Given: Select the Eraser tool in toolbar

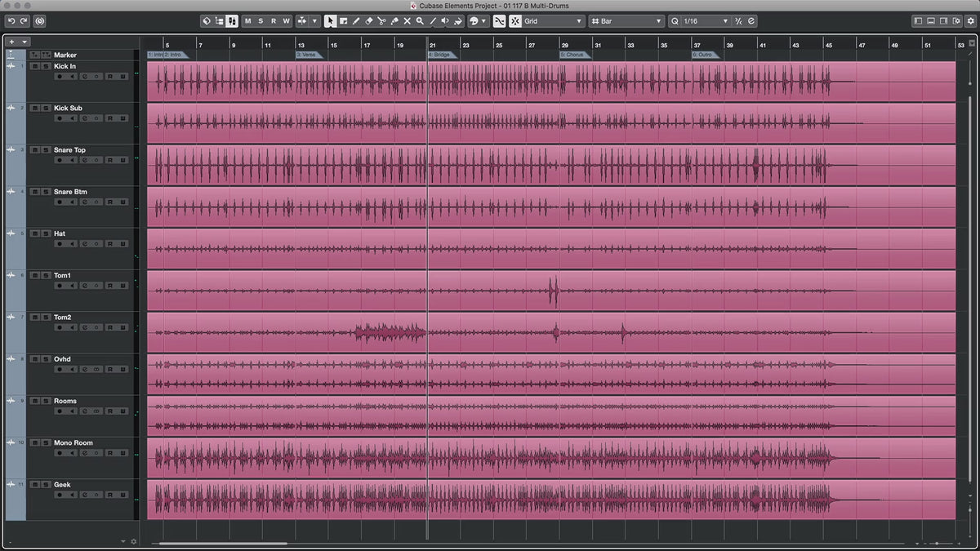Looking at the screenshot, I should [368, 21].
